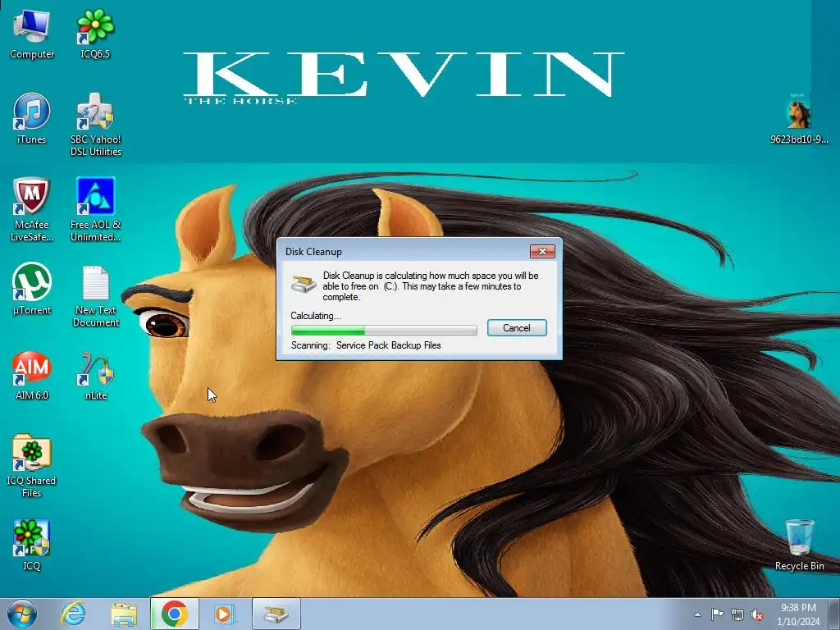Screen dimensions: 840x630
Task: Cancel the Disk Cleanup calculation
Action: [517, 328]
